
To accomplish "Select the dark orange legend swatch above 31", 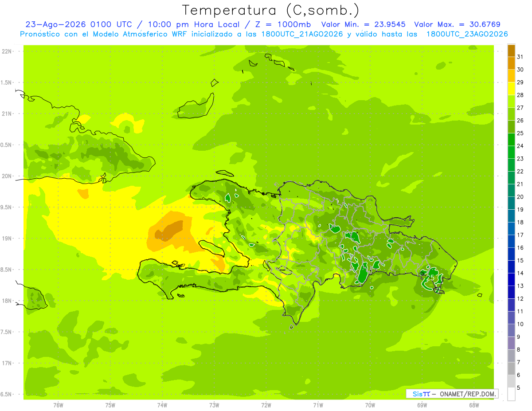I will coord(511,51).
